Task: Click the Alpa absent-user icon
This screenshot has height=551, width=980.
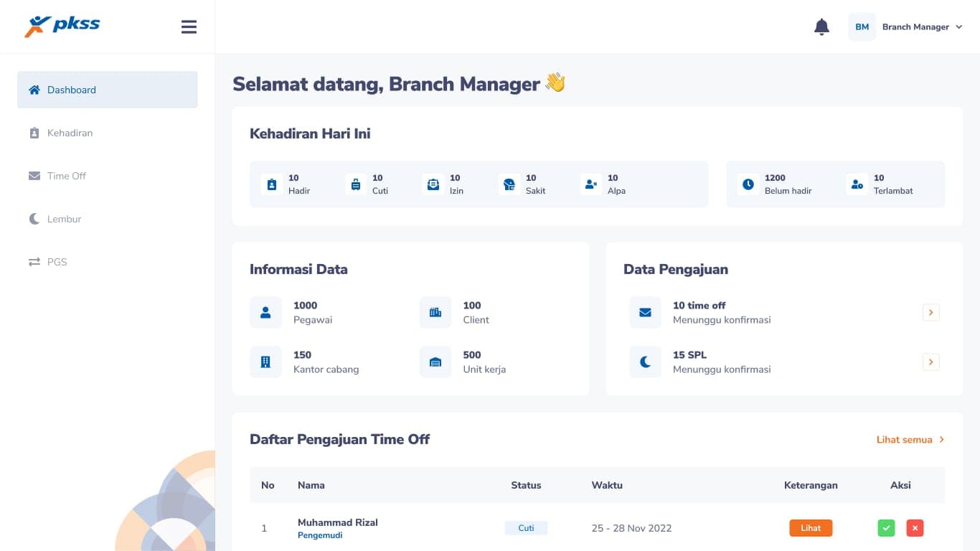Action: [x=591, y=184]
